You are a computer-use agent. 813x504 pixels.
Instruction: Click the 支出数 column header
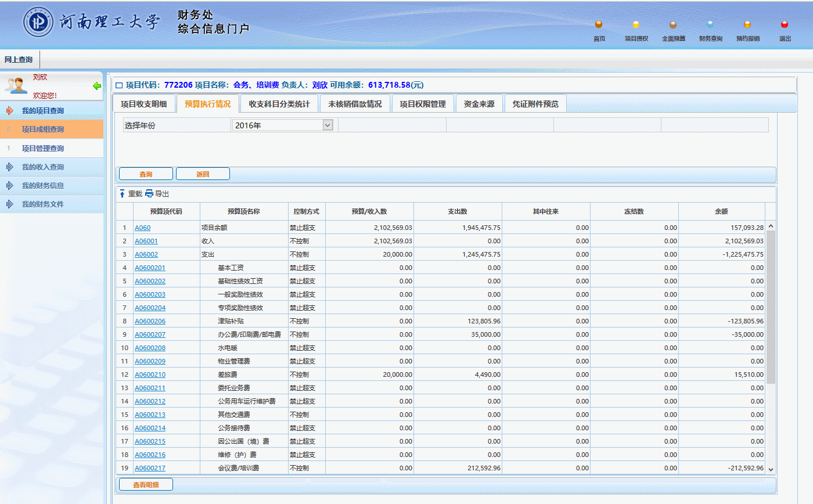[458, 211]
